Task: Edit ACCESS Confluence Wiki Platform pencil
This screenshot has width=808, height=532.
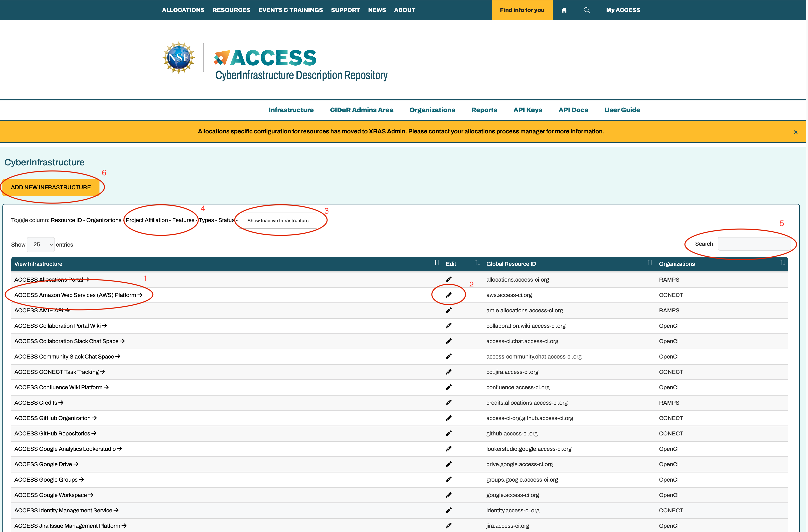Action: pyautogui.click(x=449, y=387)
